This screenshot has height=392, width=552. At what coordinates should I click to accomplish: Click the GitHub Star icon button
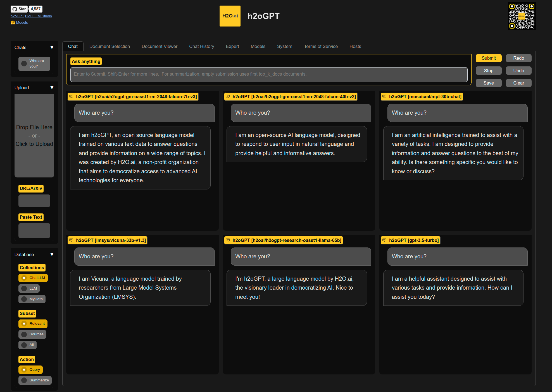(19, 9)
